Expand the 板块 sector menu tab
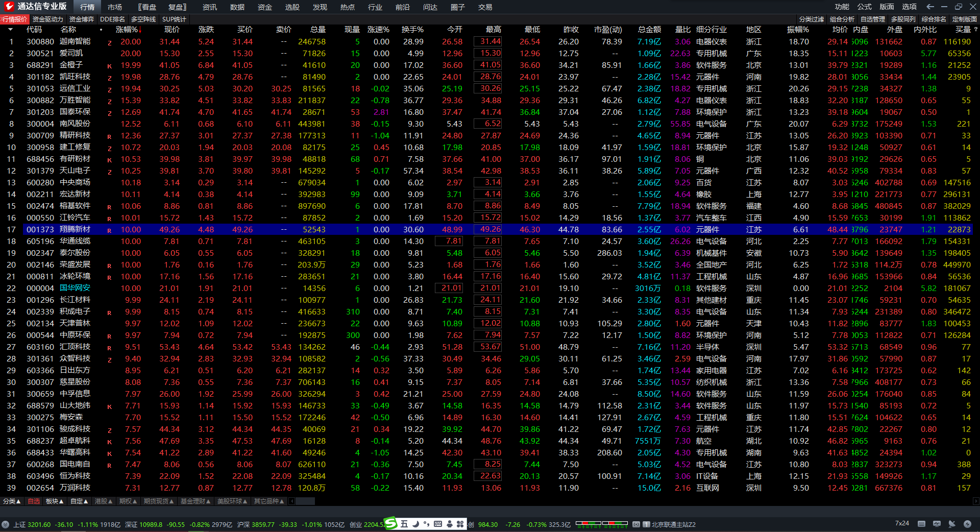 (55, 501)
